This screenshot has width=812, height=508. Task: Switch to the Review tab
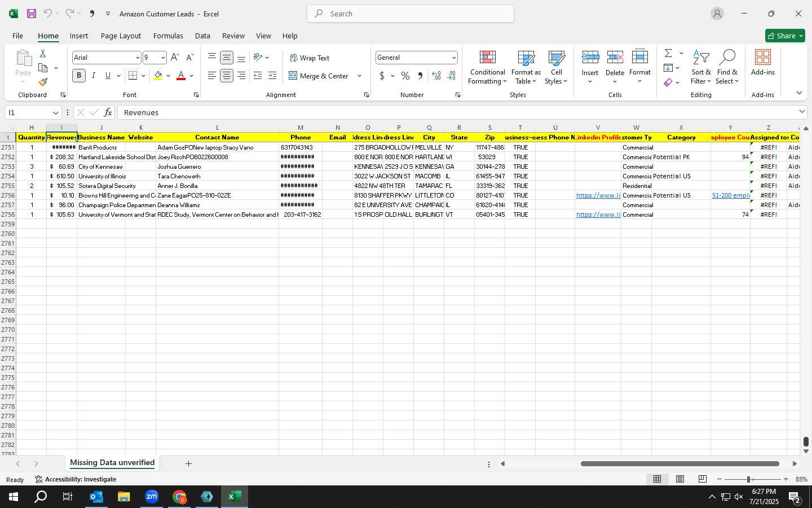click(233, 36)
